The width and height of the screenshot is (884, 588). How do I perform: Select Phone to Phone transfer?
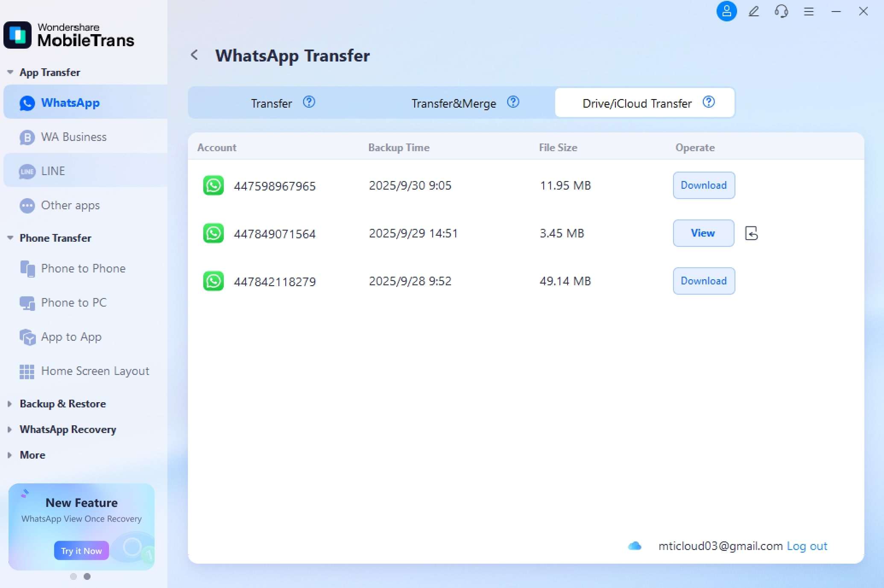click(x=83, y=269)
